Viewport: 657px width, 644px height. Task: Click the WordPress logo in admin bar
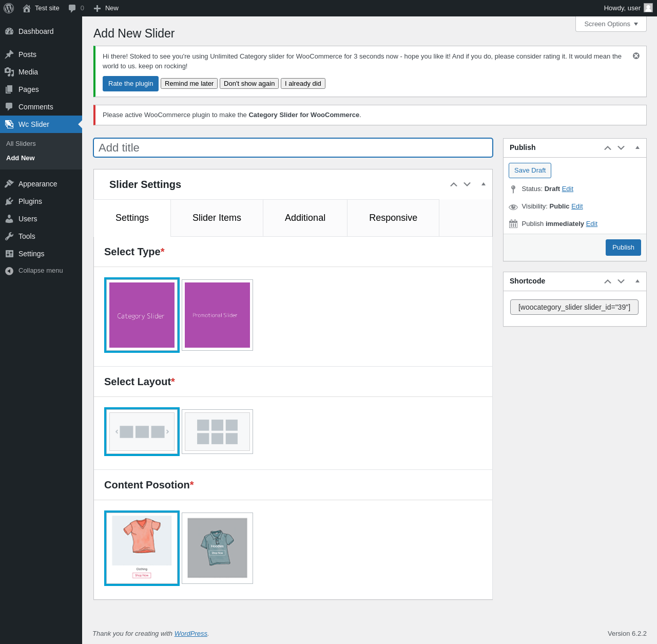coord(9,8)
